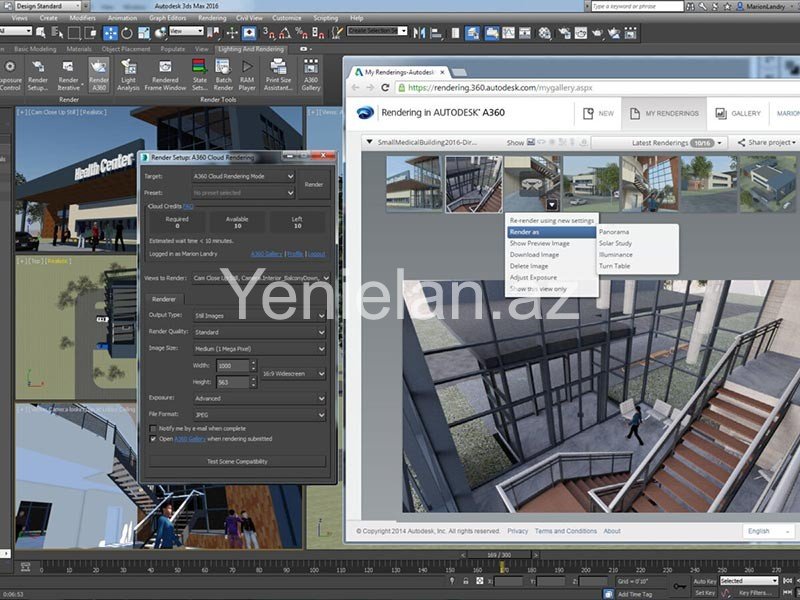This screenshot has height=600, width=800.
Task: Open the Exposure dropdown
Action: pos(259,398)
